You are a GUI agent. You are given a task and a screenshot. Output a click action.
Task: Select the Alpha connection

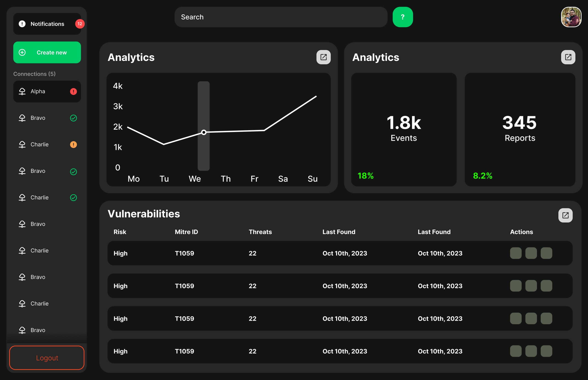[x=47, y=92]
